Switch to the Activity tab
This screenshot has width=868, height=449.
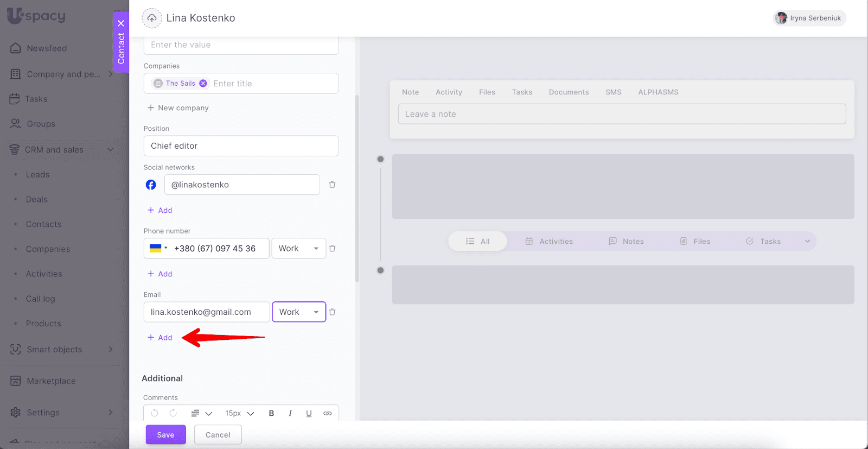pos(449,92)
